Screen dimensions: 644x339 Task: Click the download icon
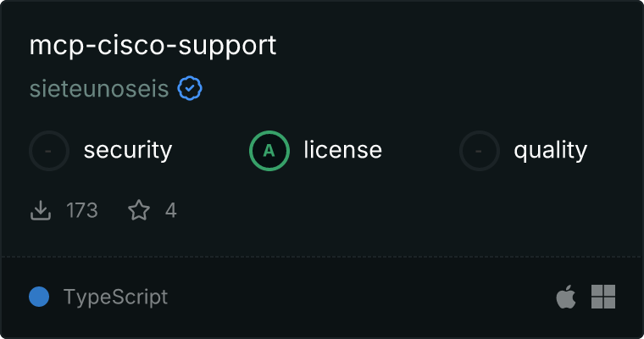[x=41, y=210]
